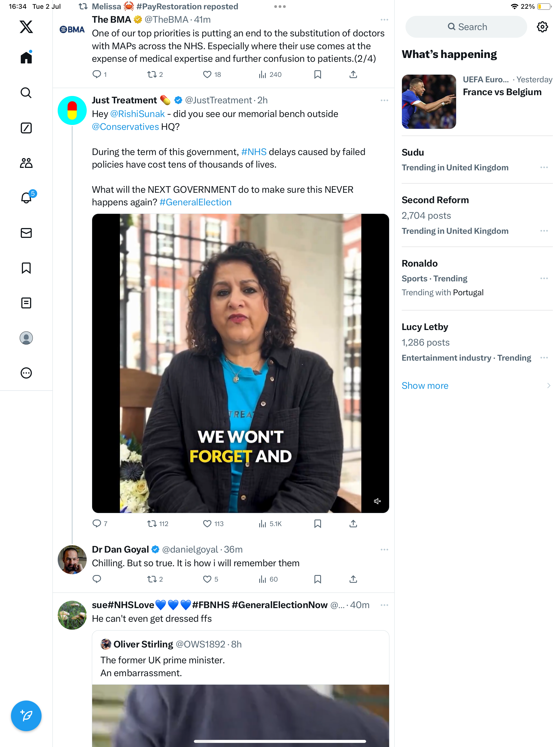Image resolution: width=560 pixels, height=747 pixels.
Task: Open Messages envelope icon in sidebar
Action: click(x=26, y=233)
